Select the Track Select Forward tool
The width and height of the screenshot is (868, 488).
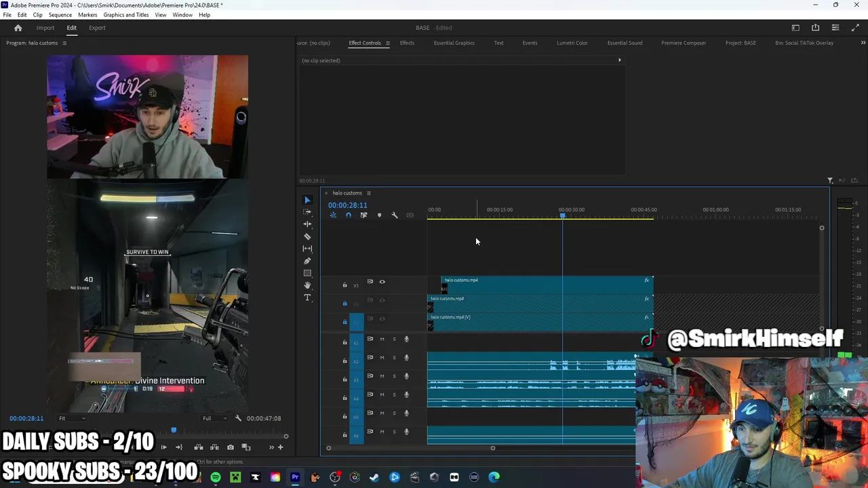[x=307, y=212]
